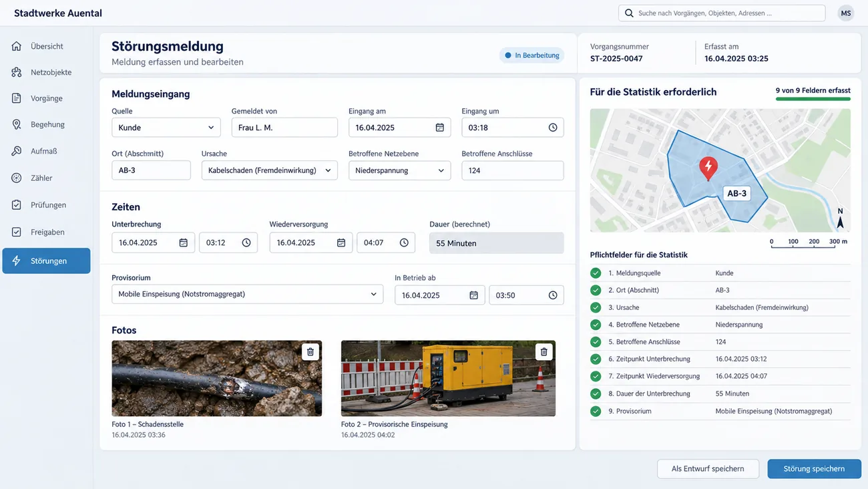This screenshot has width=868, height=489.
Task: Open calendar picker for Eingang am
Action: coord(439,128)
